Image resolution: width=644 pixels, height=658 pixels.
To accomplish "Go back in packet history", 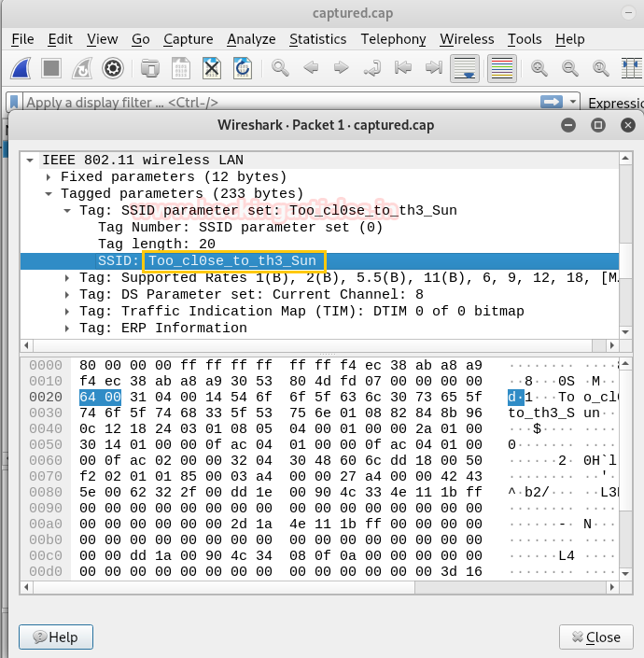I will (311, 67).
